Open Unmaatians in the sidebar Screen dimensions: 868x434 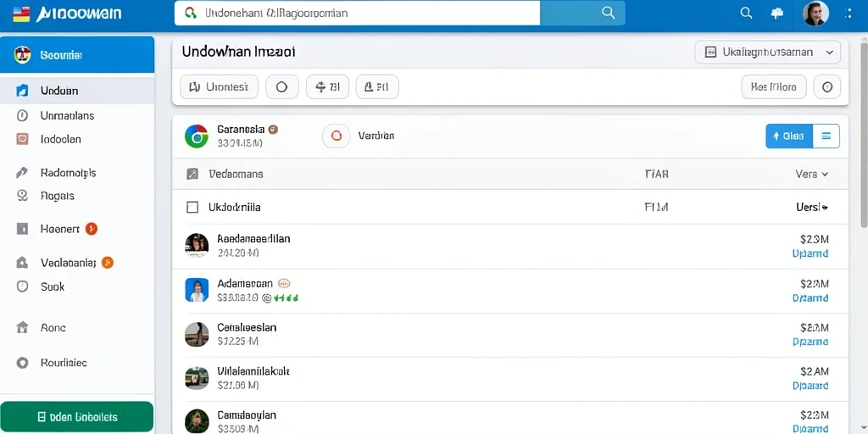coord(67,115)
